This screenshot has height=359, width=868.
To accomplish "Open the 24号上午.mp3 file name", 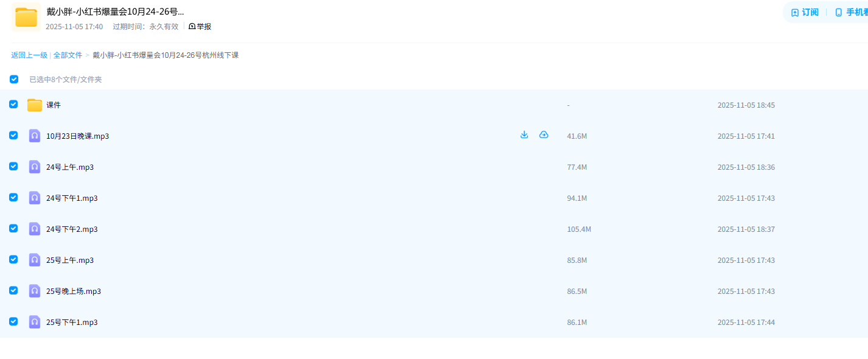I will pos(70,167).
